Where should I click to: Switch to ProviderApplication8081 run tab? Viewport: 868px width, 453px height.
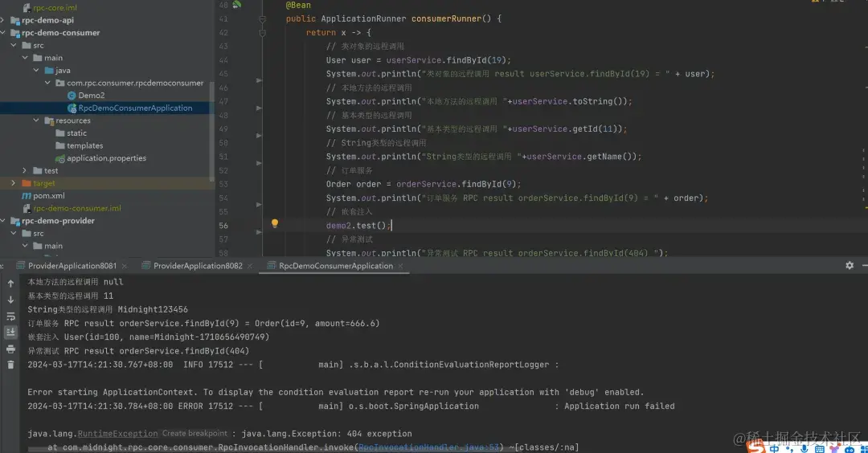(x=72, y=266)
